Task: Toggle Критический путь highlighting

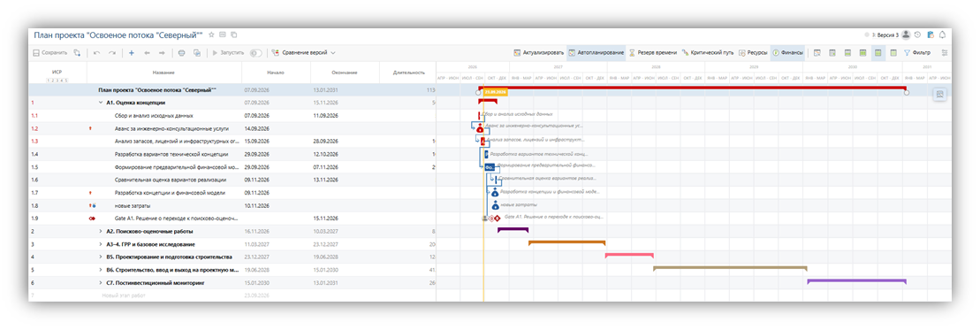Action: pos(708,53)
